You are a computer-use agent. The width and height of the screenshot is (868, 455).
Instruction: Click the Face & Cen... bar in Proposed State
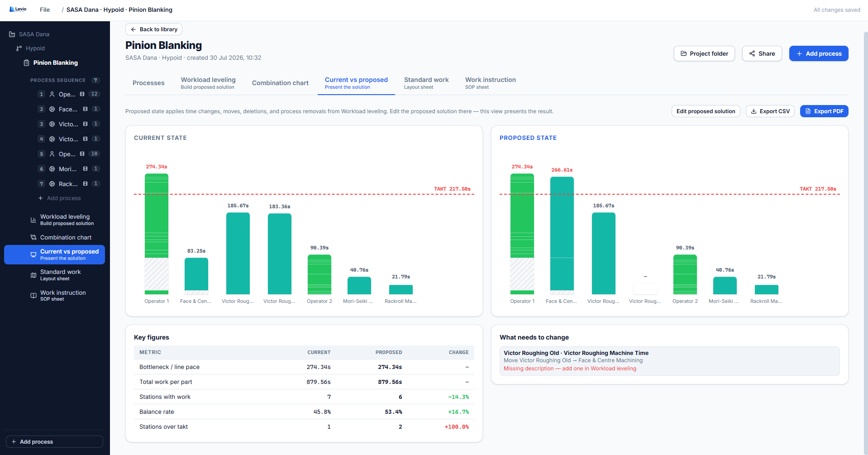tap(562, 236)
